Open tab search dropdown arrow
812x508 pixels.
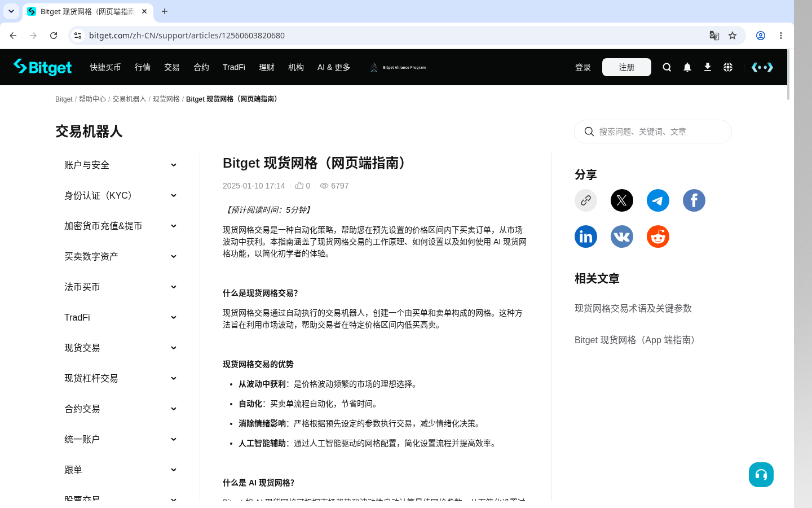pos(11,11)
